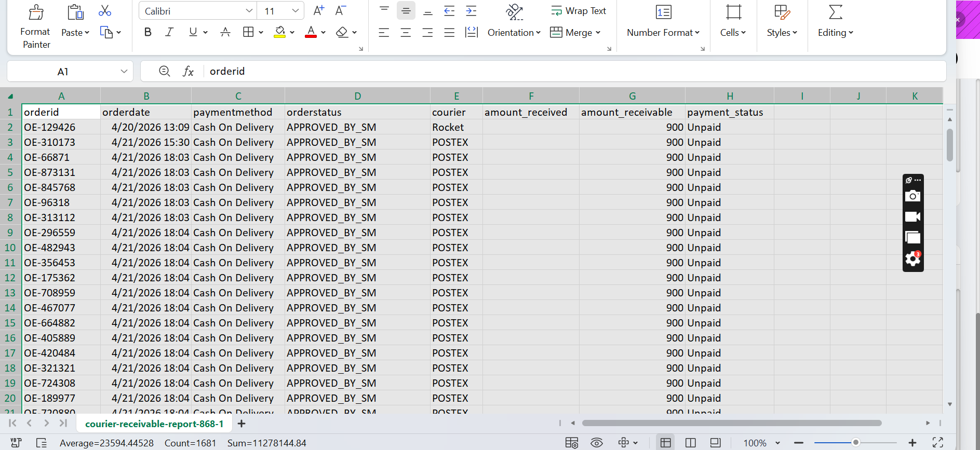Open Calibri font name dropdown
This screenshot has height=450, width=980.
click(x=249, y=11)
